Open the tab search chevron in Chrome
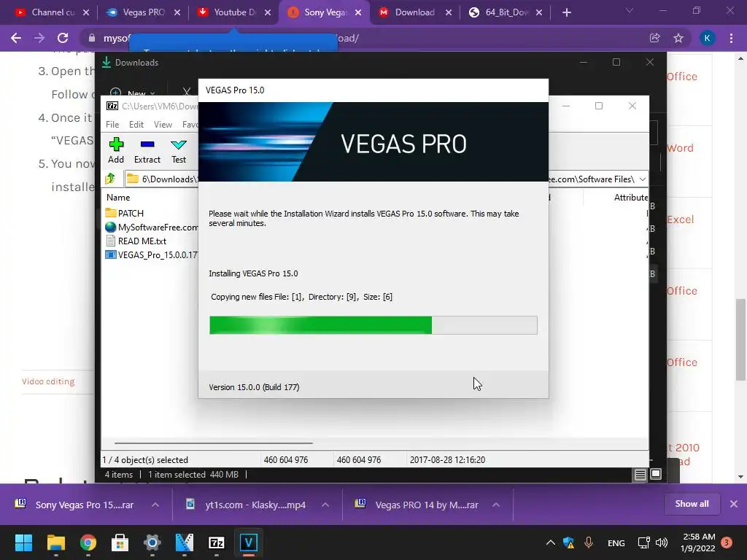The image size is (747, 560). click(630, 10)
